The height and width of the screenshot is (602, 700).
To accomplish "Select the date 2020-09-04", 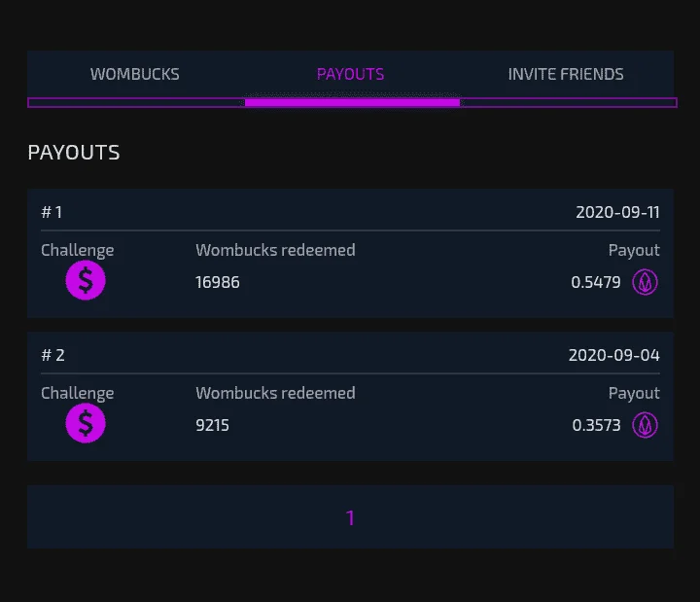I will coord(614,356).
